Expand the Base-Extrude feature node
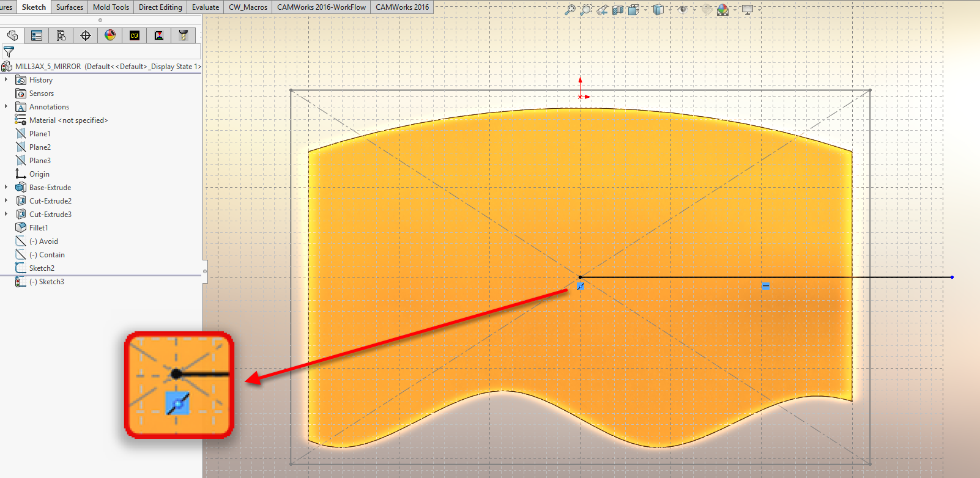The width and height of the screenshot is (980, 478). 6,188
